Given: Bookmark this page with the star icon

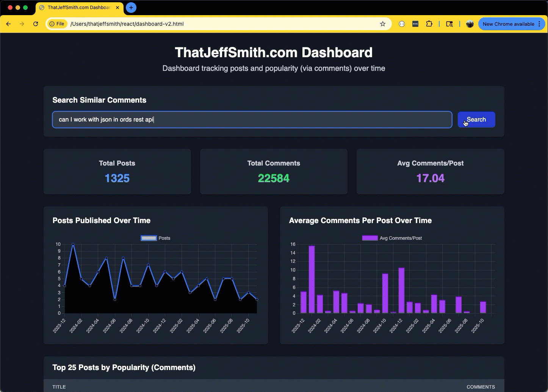Looking at the screenshot, I should 383,24.
